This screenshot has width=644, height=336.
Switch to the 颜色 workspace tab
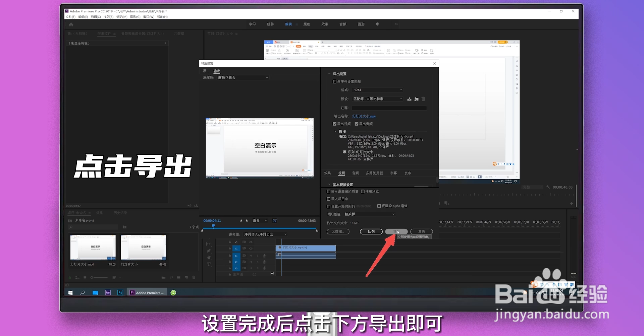point(307,24)
